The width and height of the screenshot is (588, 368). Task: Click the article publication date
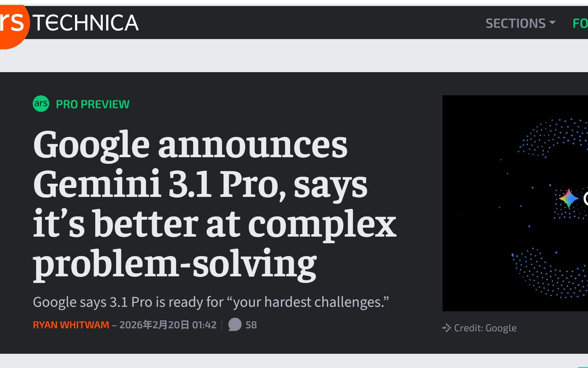tap(168, 325)
